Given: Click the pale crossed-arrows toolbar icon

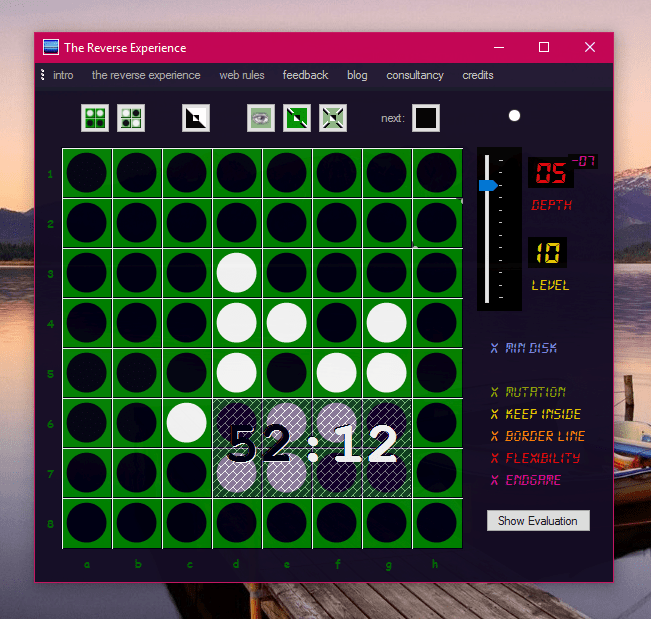Looking at the screenshot, I should click(x=333, y=118).
